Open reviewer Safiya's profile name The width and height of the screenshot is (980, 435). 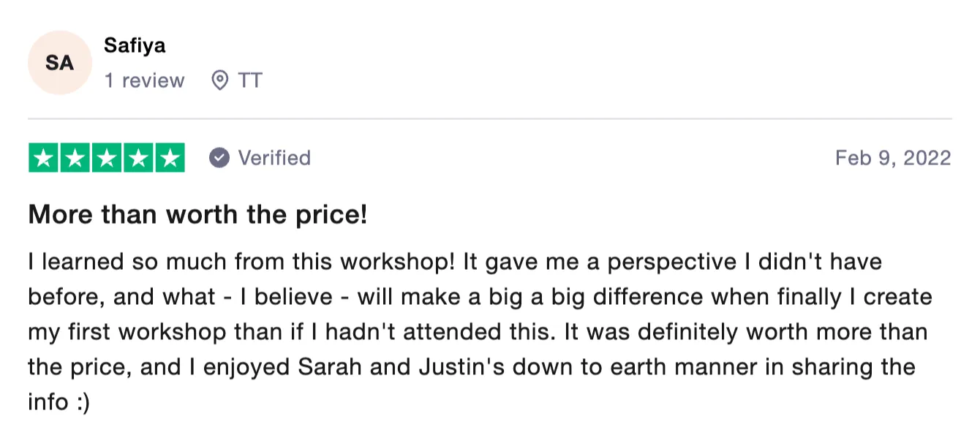135,45
